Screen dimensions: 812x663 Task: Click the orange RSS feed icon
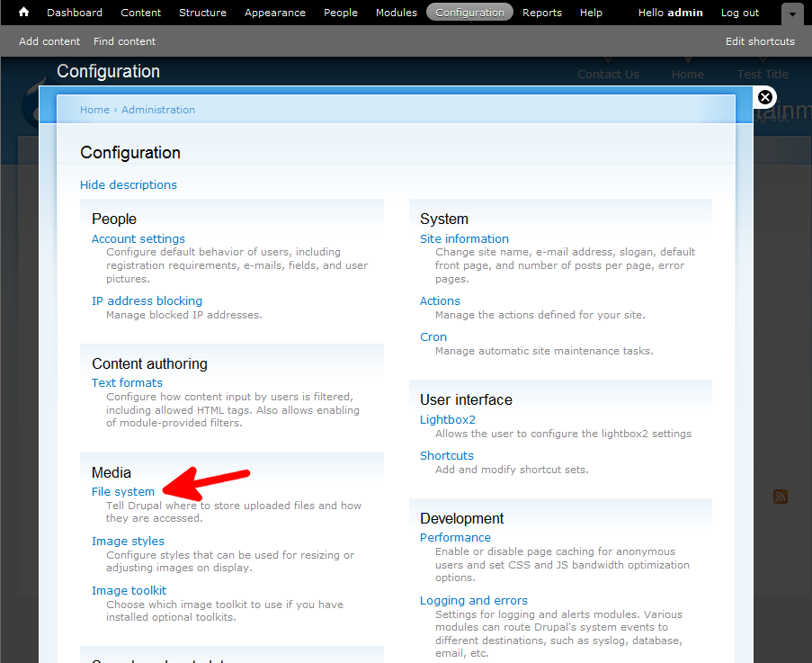point(781,497)
